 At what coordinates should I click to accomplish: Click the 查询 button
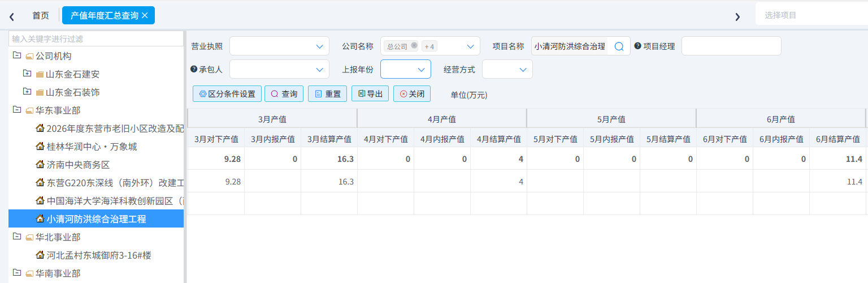point(284,94)
